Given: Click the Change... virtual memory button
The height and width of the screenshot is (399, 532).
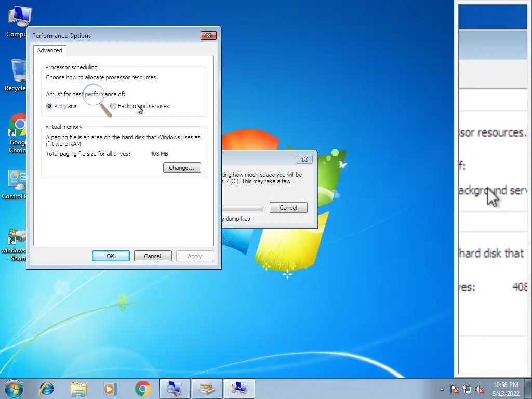Looking at the screenshot, I should pyautogui.click(x=182, y=168).
